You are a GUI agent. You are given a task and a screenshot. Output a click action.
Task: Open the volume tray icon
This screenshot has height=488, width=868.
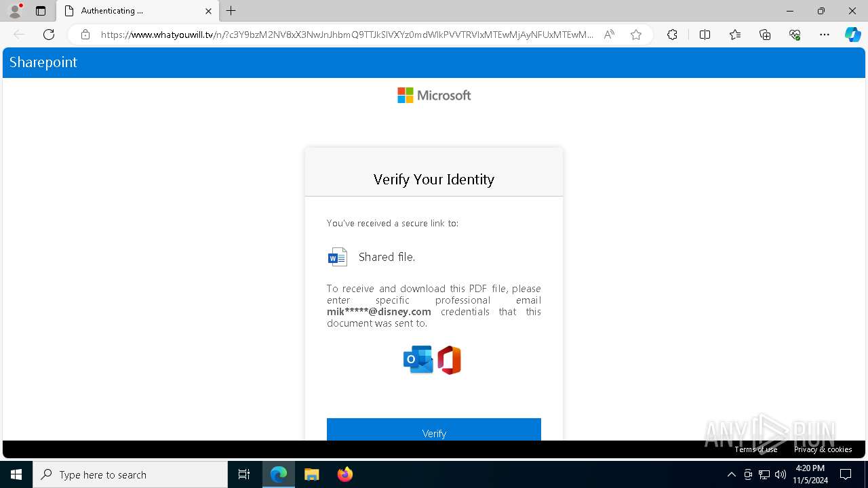pos(781,474)
